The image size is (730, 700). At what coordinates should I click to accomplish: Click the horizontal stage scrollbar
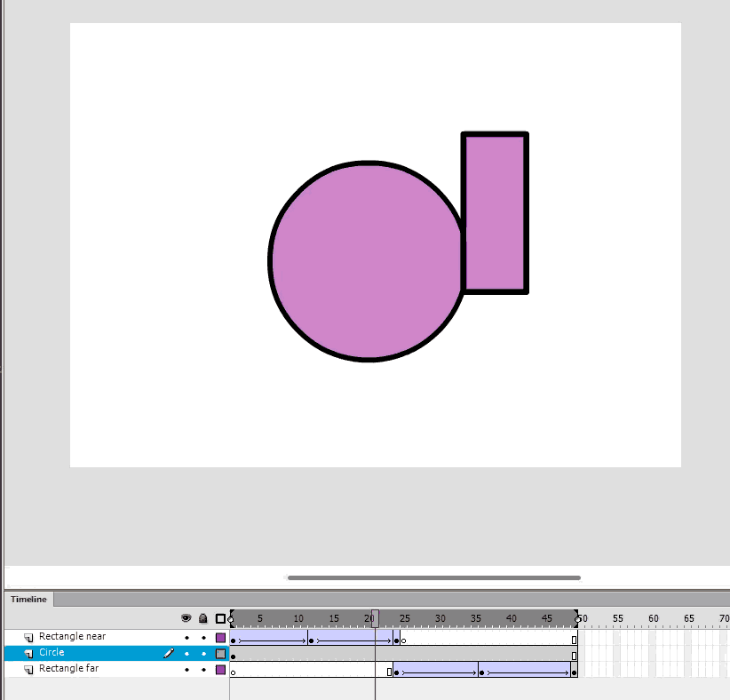tap(433, 577)
